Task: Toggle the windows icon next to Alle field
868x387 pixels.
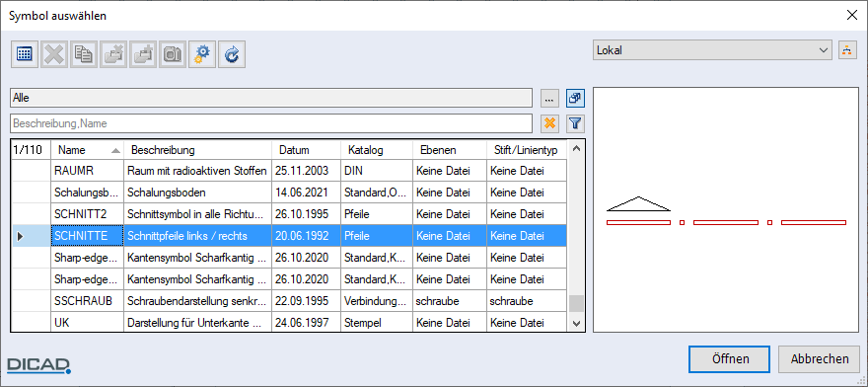Action: (x=576, y=98)
